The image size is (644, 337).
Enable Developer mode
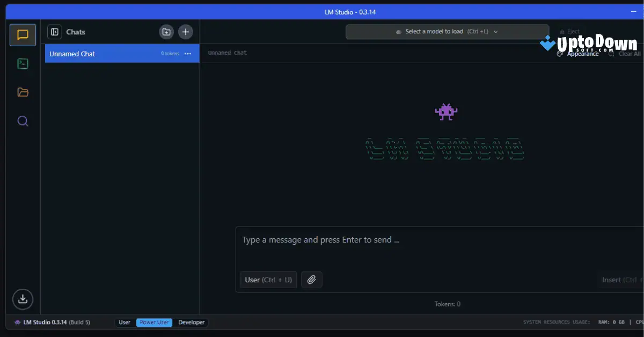point(191,322)
